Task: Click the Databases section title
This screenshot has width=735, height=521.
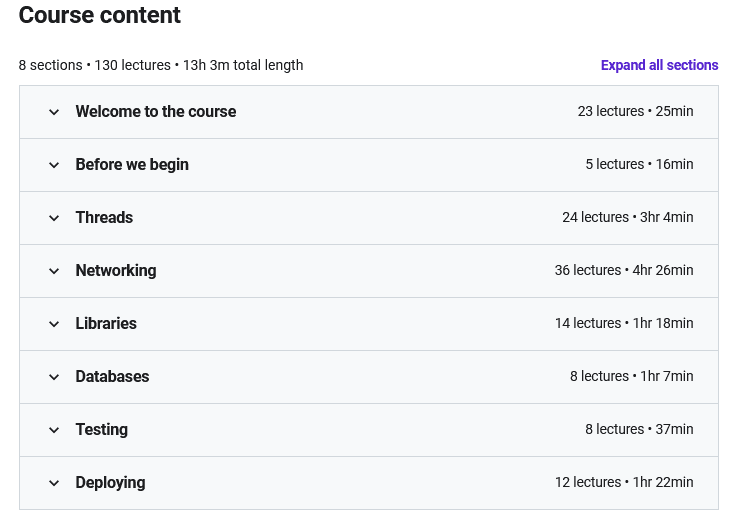Action: [x=112, y=377]
